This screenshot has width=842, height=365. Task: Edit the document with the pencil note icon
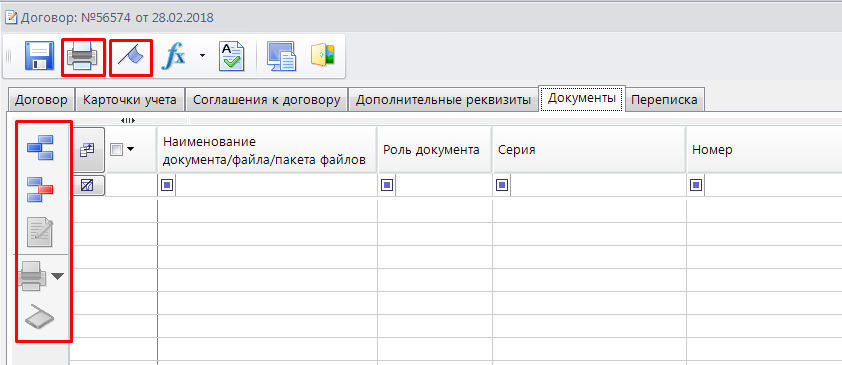tap(40, 232)
